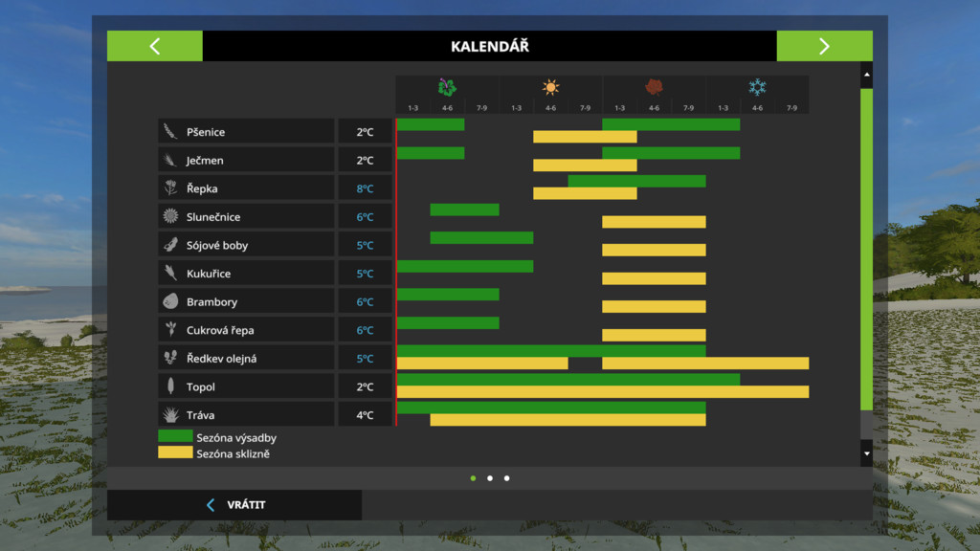
Task: Click the summer sun icon
Action: pyautogui.click(x=550, y=87)
